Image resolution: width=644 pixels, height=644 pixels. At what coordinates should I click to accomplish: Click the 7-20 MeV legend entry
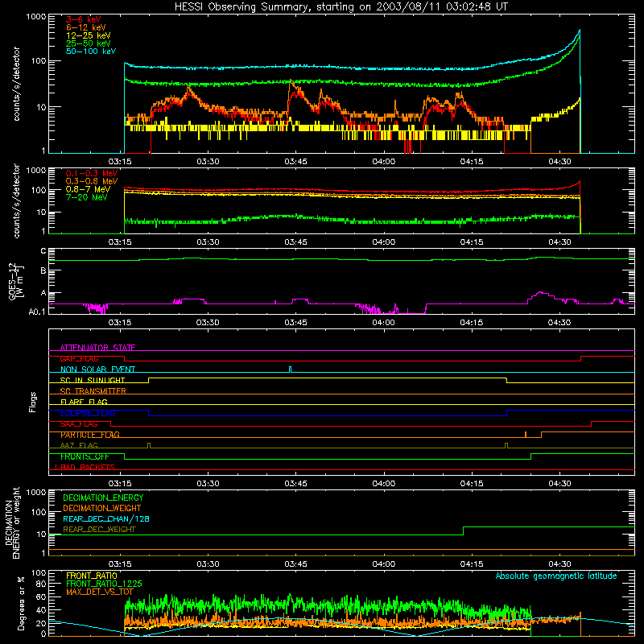pyautogui.click(x=86, y=197)
